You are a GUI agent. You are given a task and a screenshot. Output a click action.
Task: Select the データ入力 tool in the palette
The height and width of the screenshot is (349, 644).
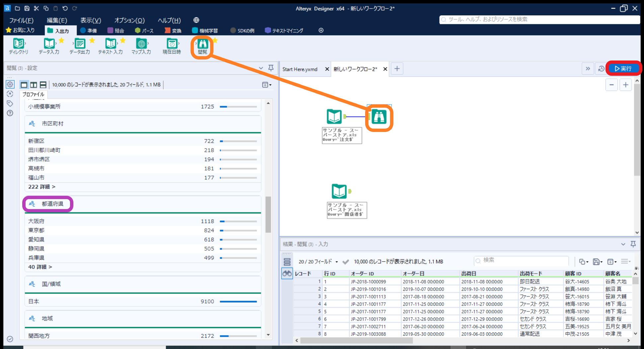point(49,46)
